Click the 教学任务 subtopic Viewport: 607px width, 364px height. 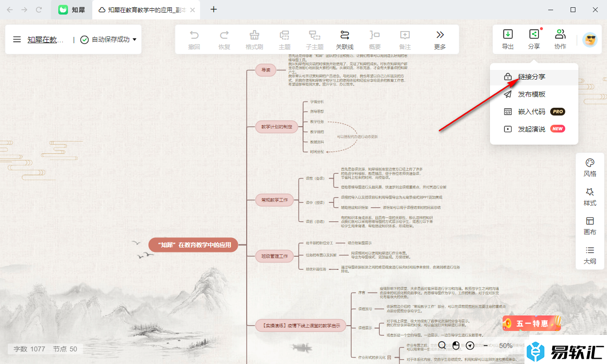point(317,122)
